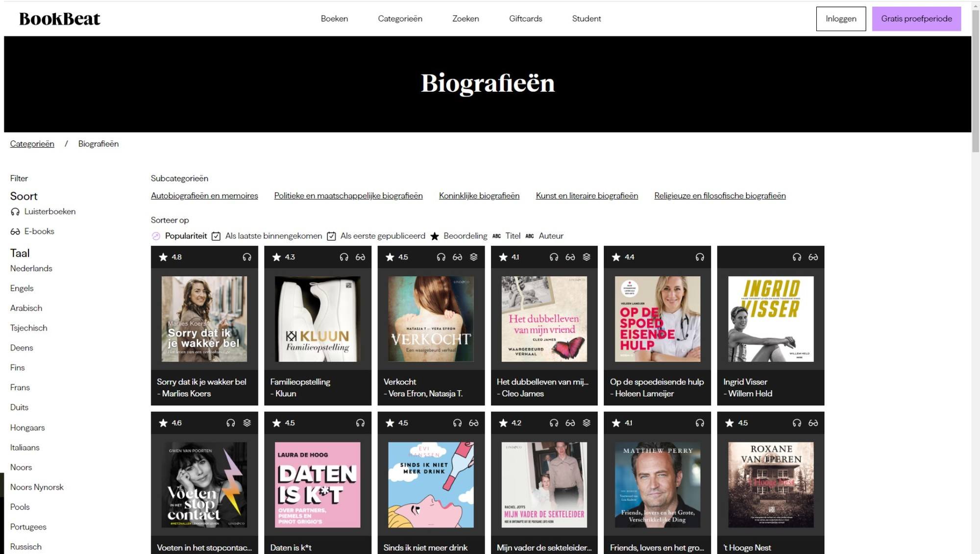Click rating star on Op de spoedeisende hulp card
The image size is (980, 554).
click(x=616, y=257)
